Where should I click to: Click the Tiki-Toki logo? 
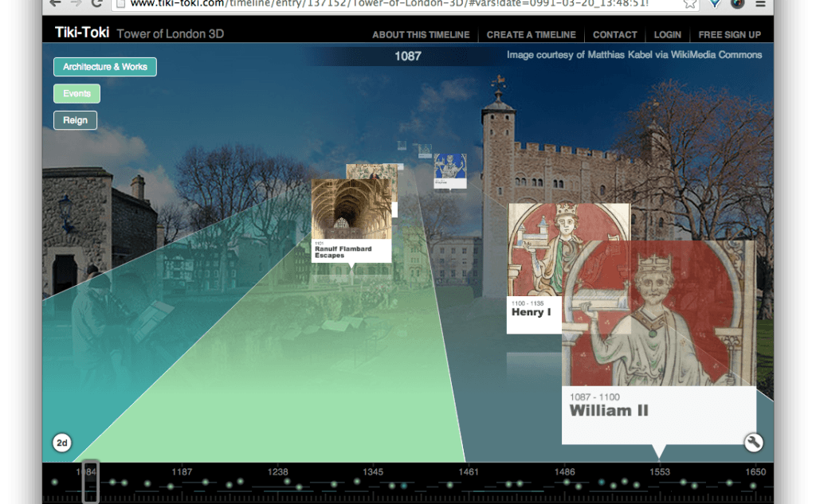(82, 33)
